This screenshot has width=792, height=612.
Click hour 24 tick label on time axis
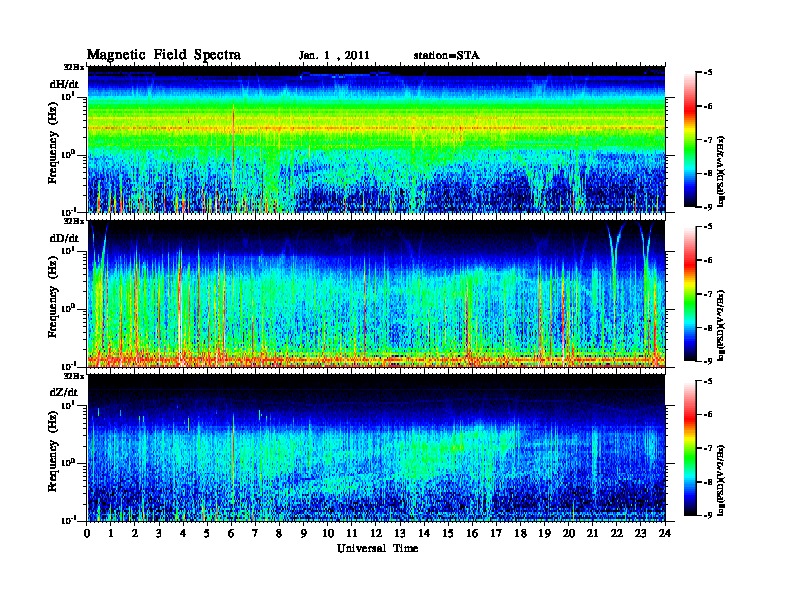pos(665,533)
